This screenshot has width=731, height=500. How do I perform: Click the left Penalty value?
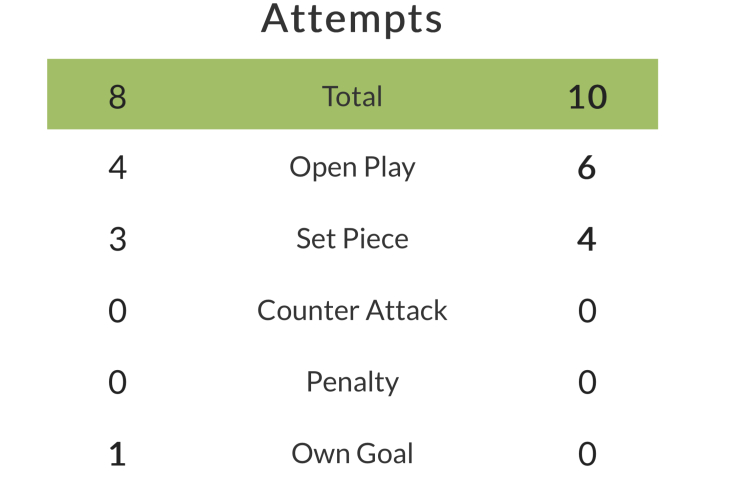click(x=117, y=383)
